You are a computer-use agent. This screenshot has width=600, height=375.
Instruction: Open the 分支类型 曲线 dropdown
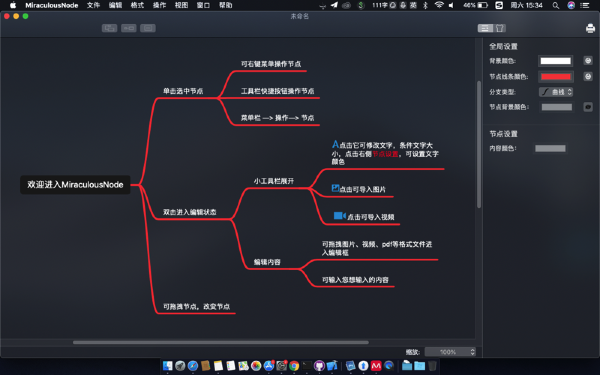click(556, 92)
